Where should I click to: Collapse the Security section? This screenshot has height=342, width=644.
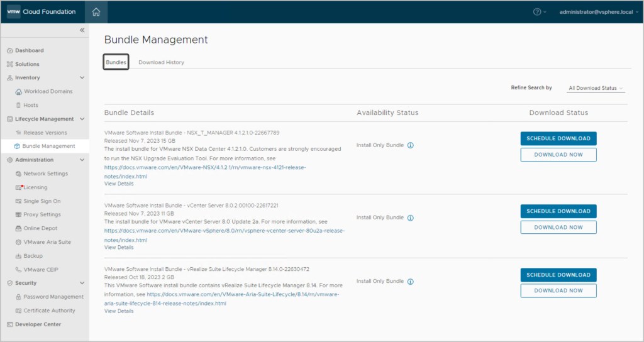point(82,283)
